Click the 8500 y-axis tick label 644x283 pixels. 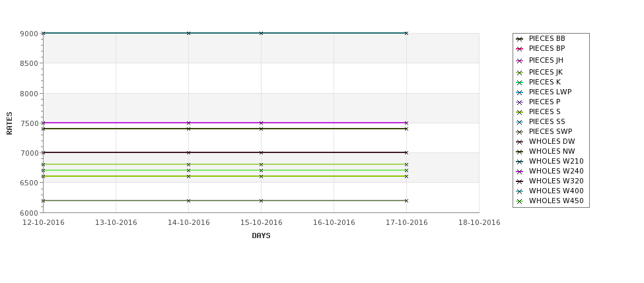28,63
